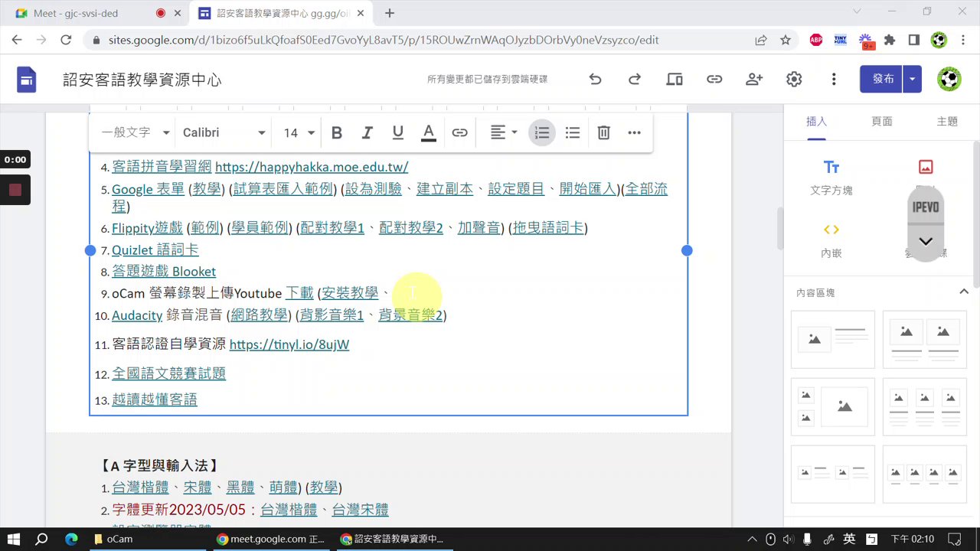Switch to the 主題 tab

(947, 121)
